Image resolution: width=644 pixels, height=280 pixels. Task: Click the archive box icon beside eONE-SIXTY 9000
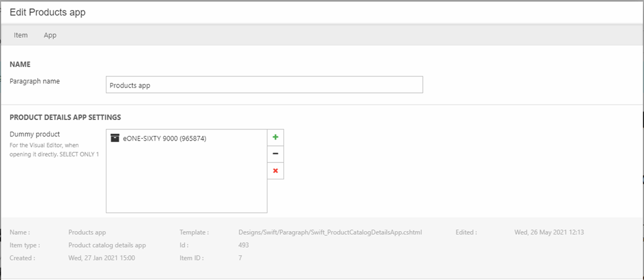point(115,139)
